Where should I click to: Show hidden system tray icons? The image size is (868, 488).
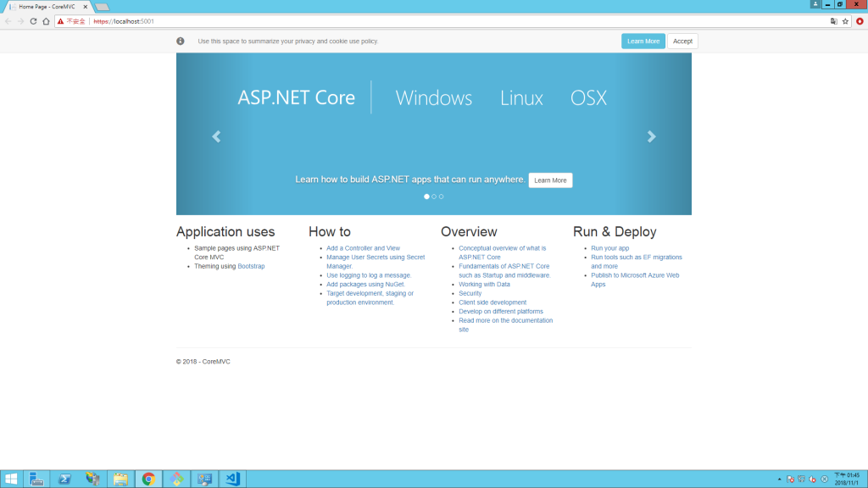pyautogui.click(x=780, y=480)
